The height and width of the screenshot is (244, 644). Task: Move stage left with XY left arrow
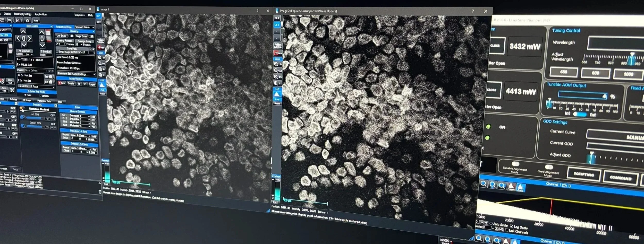pyautogui.click(x=18, y=38)
